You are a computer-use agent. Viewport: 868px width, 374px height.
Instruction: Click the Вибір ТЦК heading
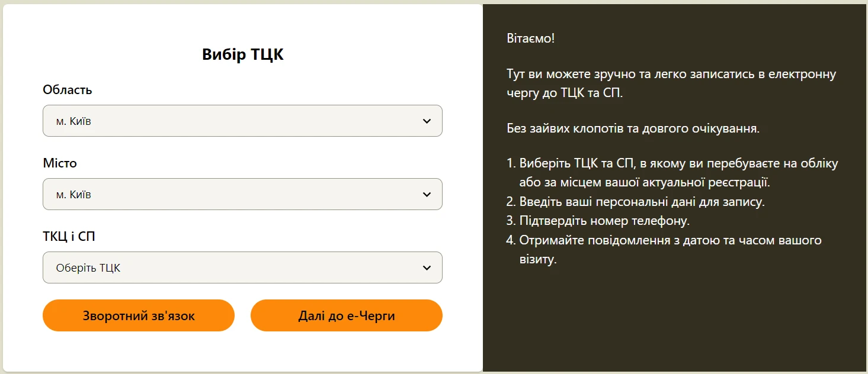[242, 54]
